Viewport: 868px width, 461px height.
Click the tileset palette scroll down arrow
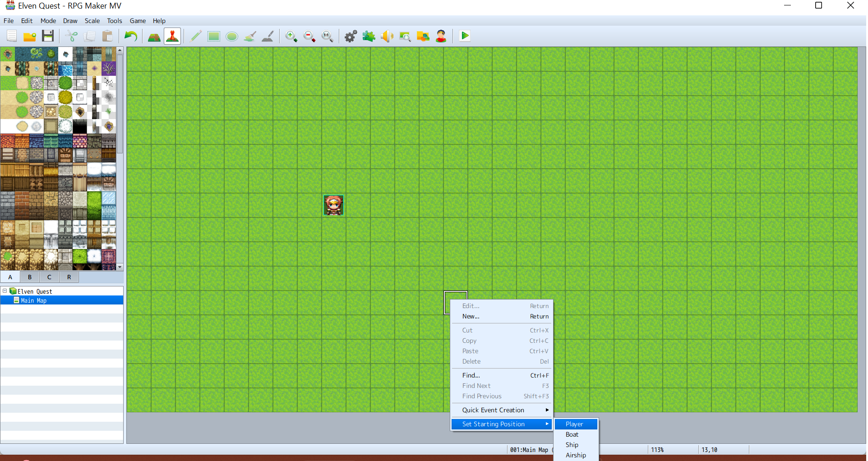pos(120,267)
